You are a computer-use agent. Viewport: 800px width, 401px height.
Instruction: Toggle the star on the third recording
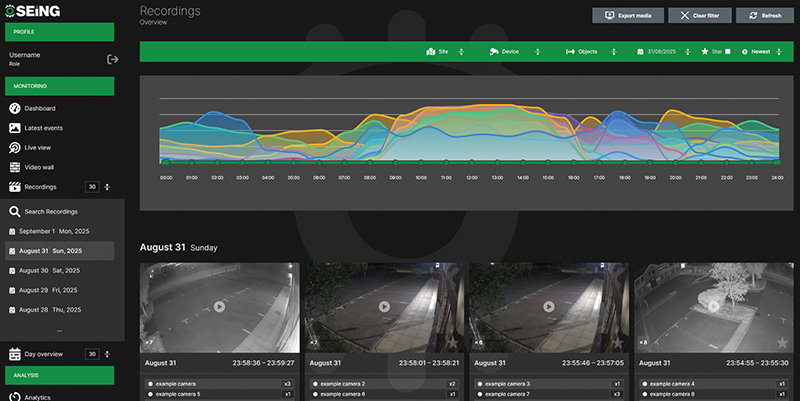[x=617, y=343]
